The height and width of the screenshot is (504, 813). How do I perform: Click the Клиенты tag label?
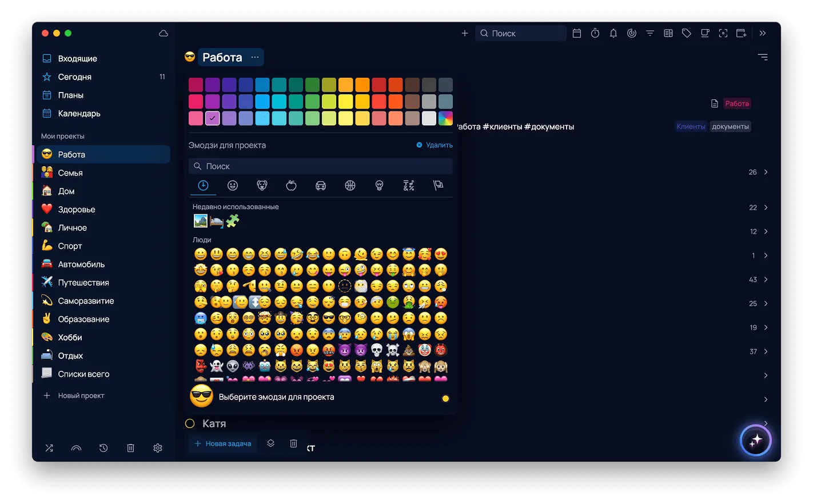[x=691, y=126]
